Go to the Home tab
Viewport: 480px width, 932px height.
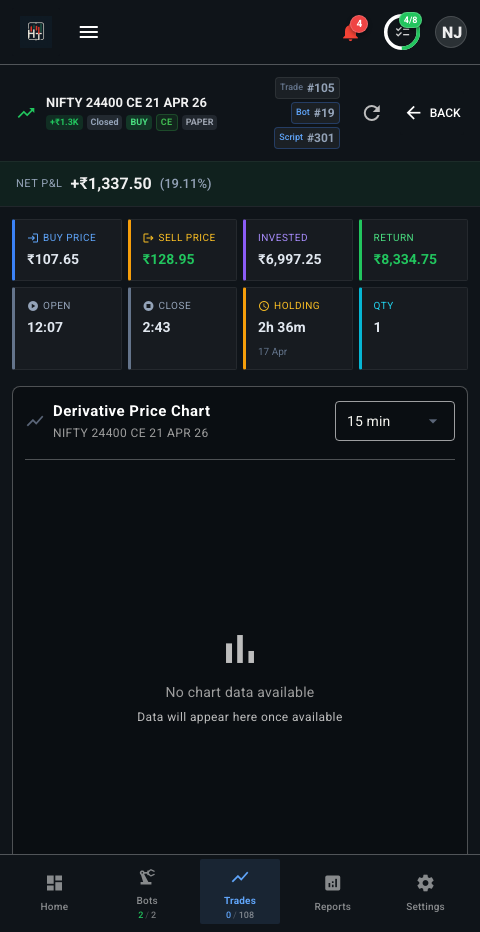[54, 892]
